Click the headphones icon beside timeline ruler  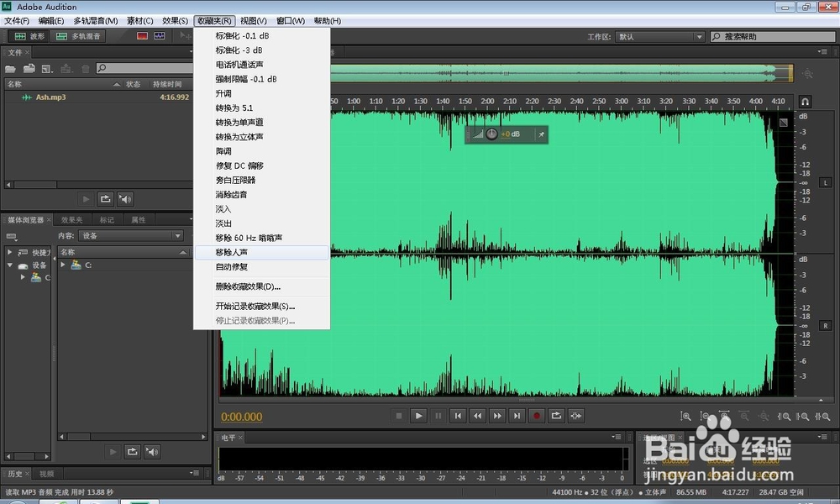805,102
